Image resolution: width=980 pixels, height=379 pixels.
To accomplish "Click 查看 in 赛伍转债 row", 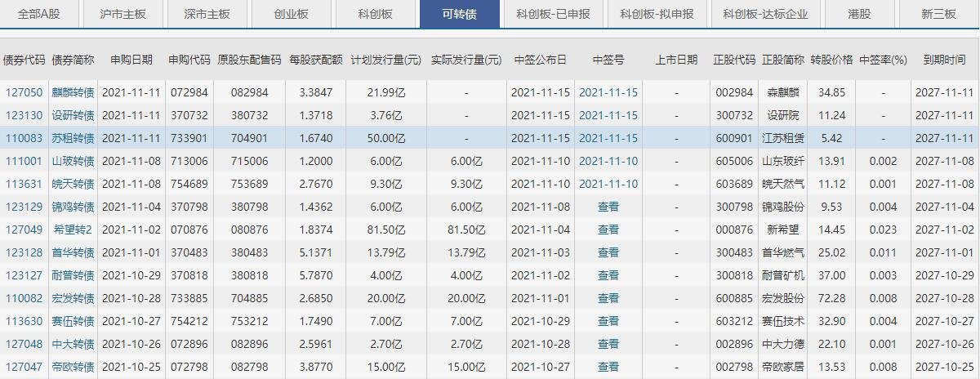I will pyautogui.click(x=608, y=321).
